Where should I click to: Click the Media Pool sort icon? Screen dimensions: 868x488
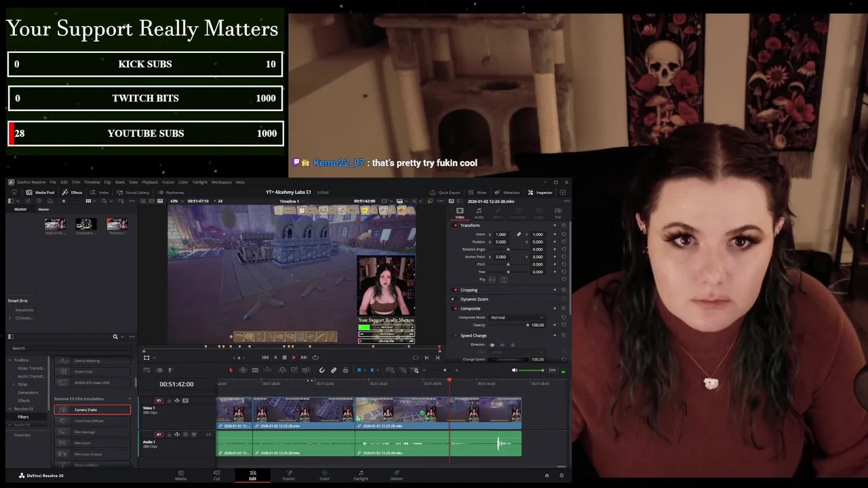click(121, 201)
